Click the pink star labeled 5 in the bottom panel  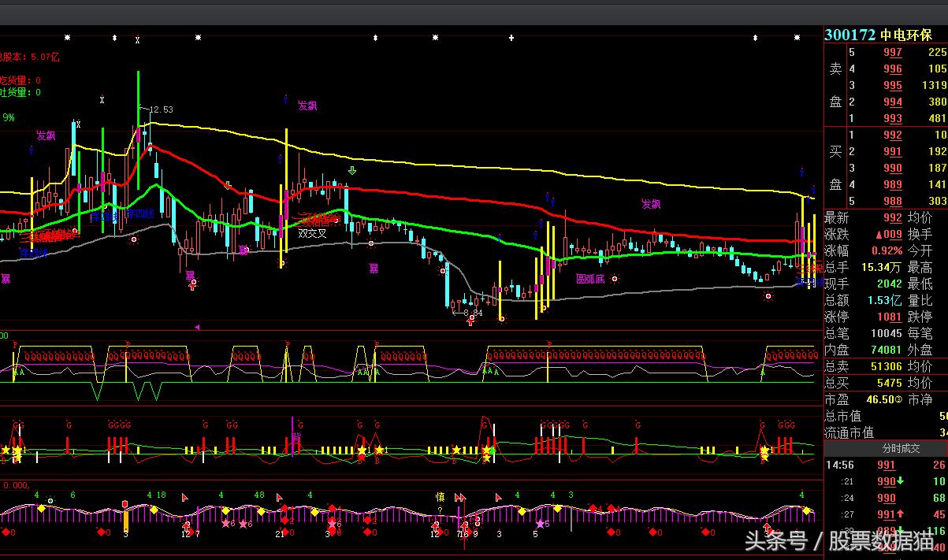[x=541, y=524]
